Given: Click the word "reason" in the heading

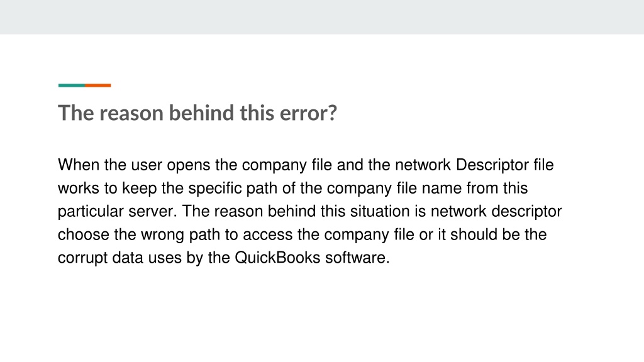Looking at the screenshot, I should coord(131,114).
